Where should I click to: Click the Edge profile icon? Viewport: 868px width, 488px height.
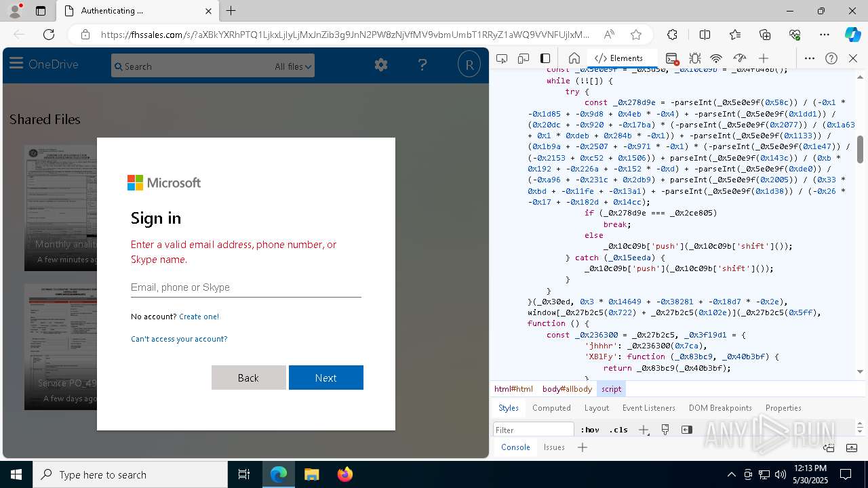[x=15, y=11]
